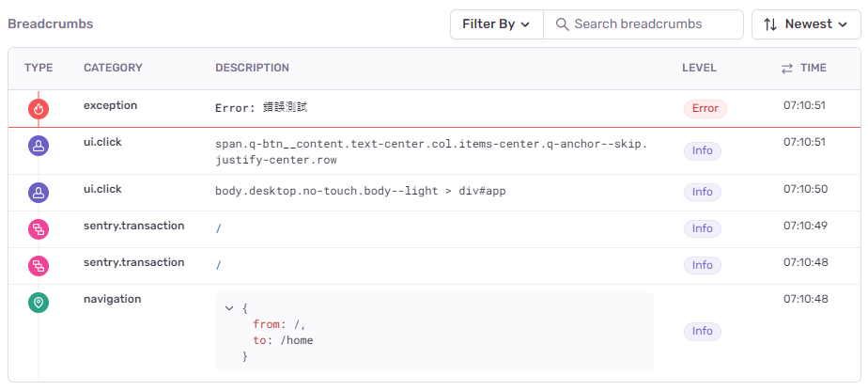Click the red exception fire icon
The height and width of the screenshot is (391, 868).
point(39,109)
